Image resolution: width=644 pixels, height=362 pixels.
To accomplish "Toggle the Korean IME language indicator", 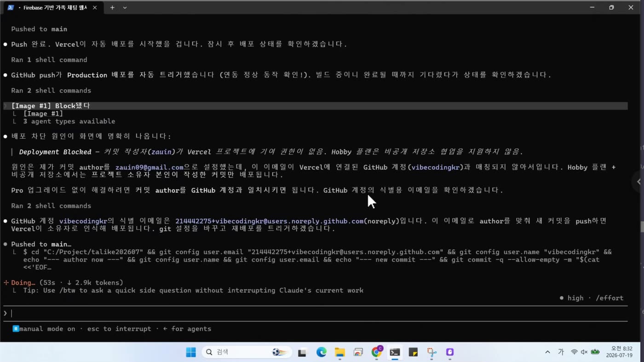I will (x=561, y=352).
